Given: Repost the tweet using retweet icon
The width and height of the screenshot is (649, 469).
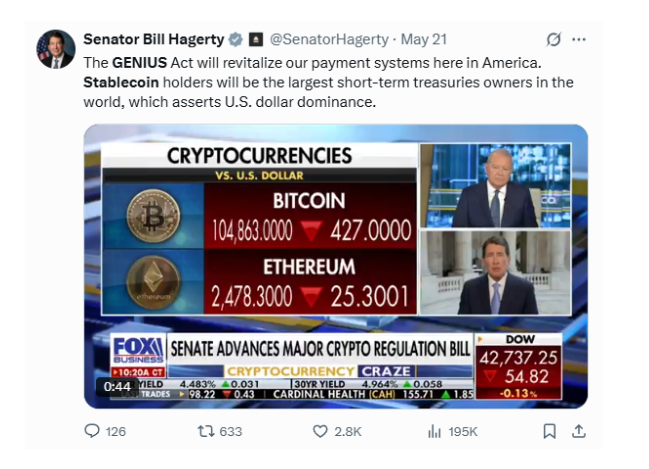Looking at the screenshot, I should 206,431.
